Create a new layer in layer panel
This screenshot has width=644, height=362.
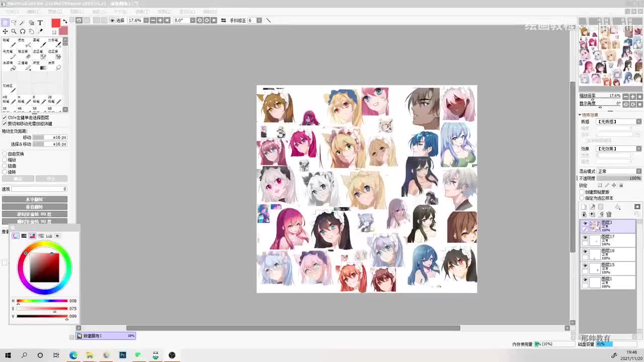coord(584,207)
